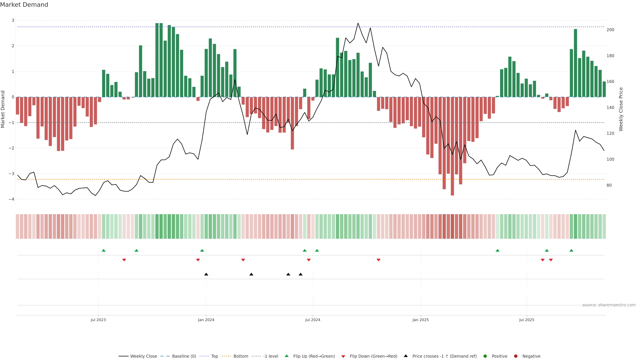The width and height of the screenshot is (644, 362).
Task: Click the last red flip-down marker after Jul 2025
Action: pyautogui.click(x=551, y=260)
